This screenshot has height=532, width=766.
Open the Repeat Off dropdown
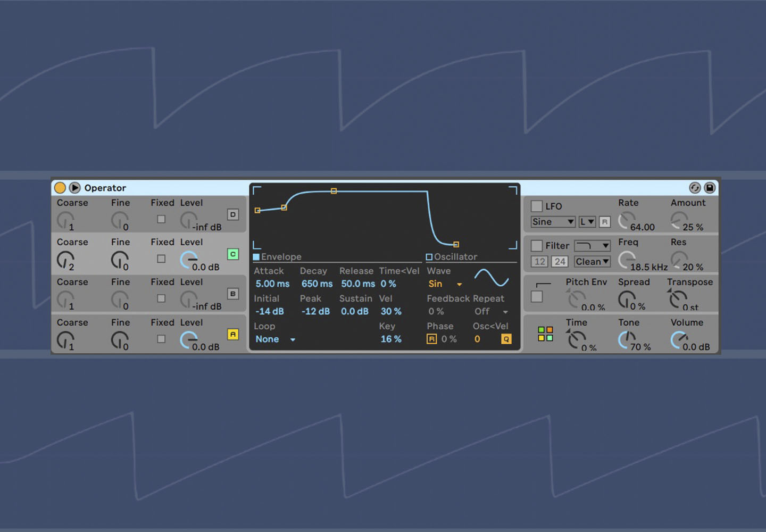click(491, 312)
